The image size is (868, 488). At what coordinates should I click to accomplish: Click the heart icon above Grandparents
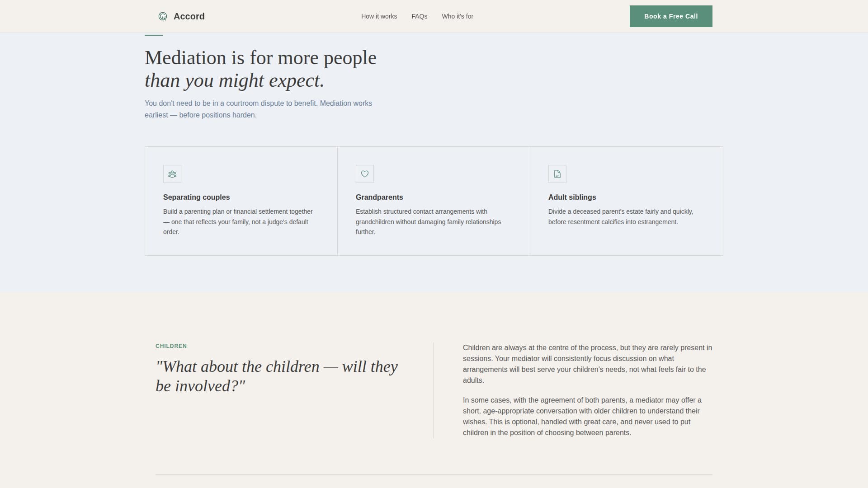[x=364, y=174]
